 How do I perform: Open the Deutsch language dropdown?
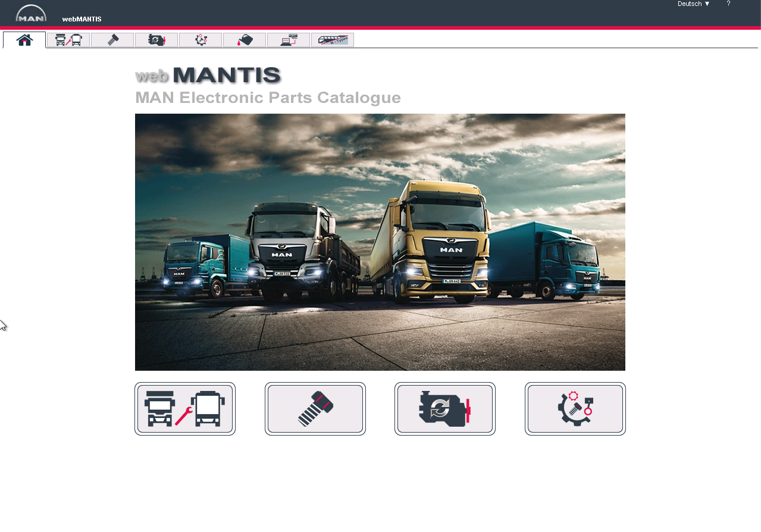tap(694, 4)
